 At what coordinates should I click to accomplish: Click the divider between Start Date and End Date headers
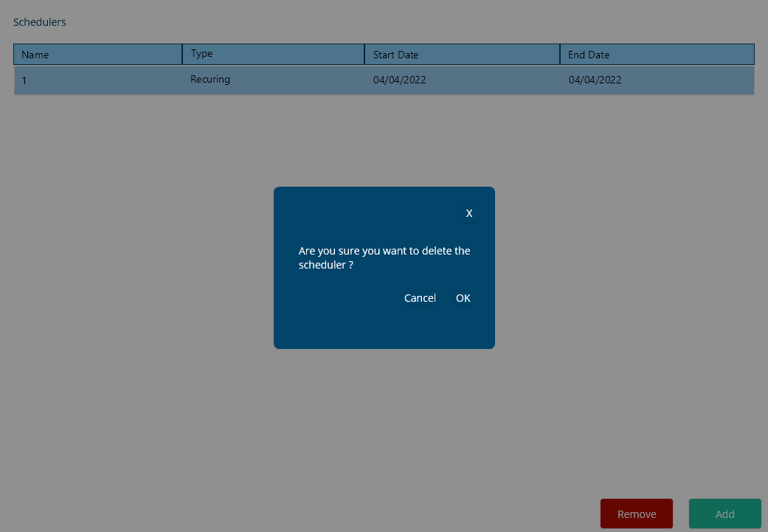(560, 54)
